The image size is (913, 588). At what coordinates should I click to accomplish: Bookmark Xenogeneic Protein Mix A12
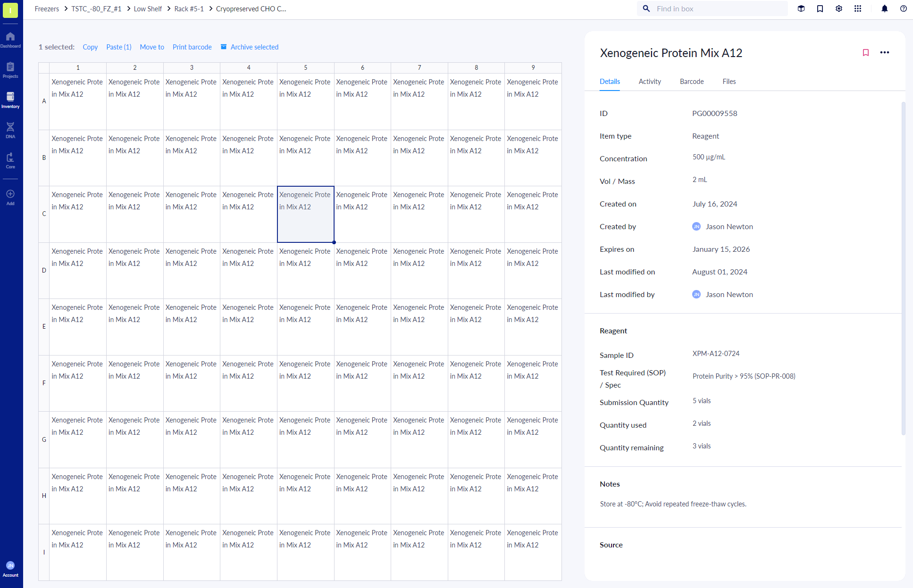(x=866, y=52)
